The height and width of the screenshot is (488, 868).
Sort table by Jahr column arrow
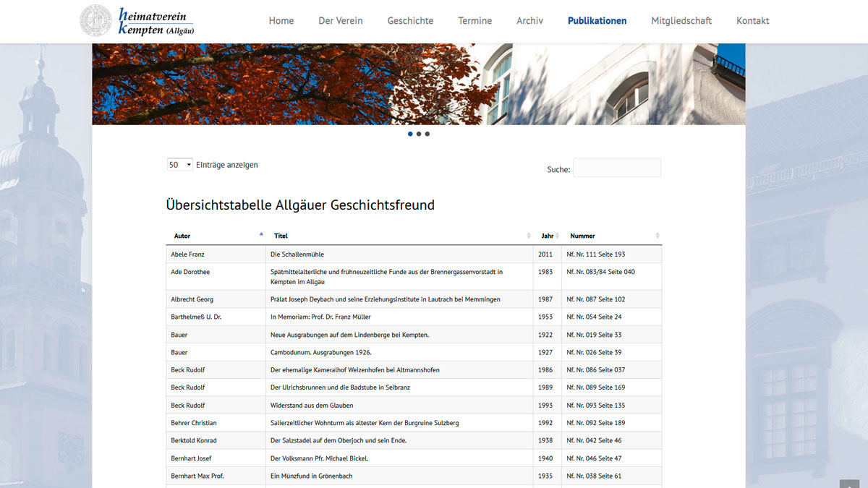(x=558, y=236)
